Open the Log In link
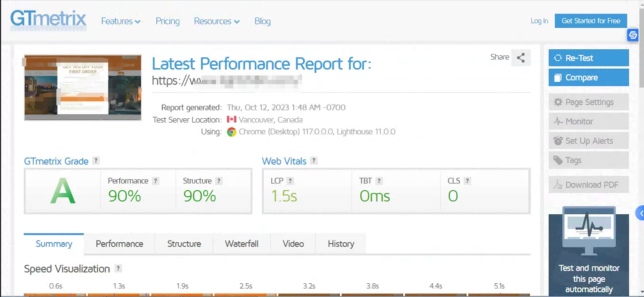Viewport: 644px width, 297px height. [x=539, y=21]
